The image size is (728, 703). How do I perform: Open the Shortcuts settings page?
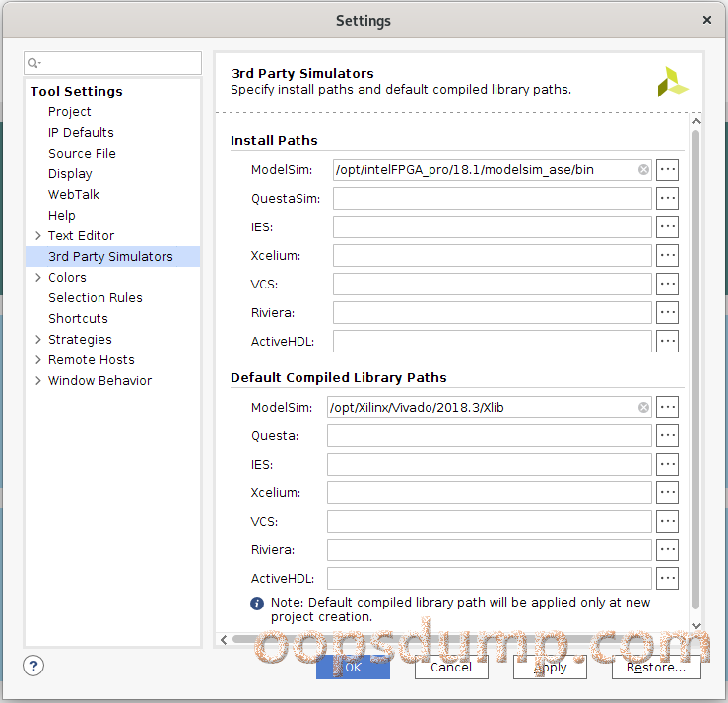click(78, 318)
